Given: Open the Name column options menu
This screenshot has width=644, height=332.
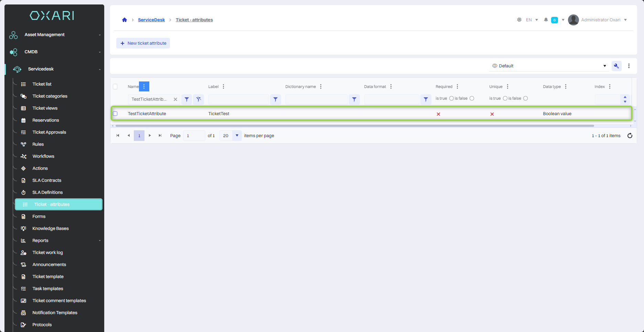Looking at the screenshot, I should pos(144,87).
